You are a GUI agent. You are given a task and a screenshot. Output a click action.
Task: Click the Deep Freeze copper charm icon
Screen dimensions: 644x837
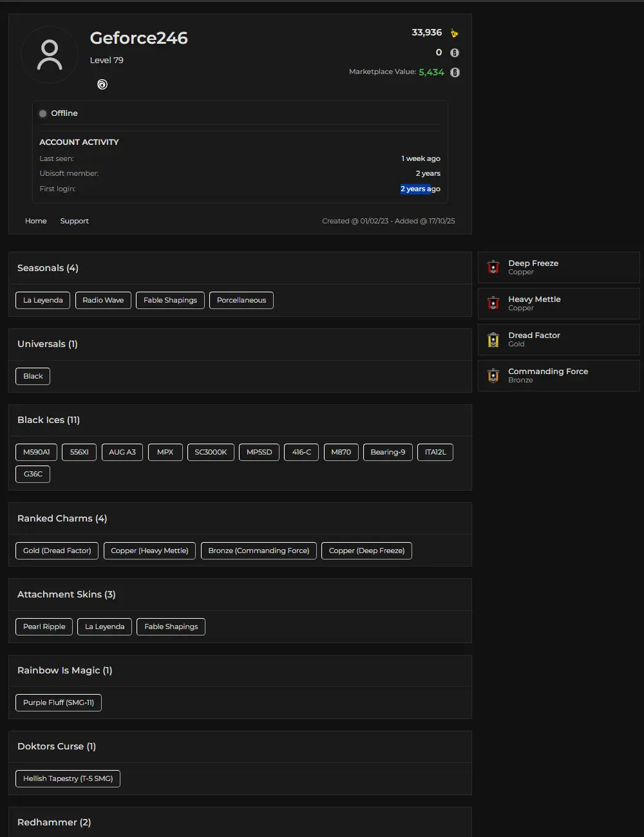493,267
